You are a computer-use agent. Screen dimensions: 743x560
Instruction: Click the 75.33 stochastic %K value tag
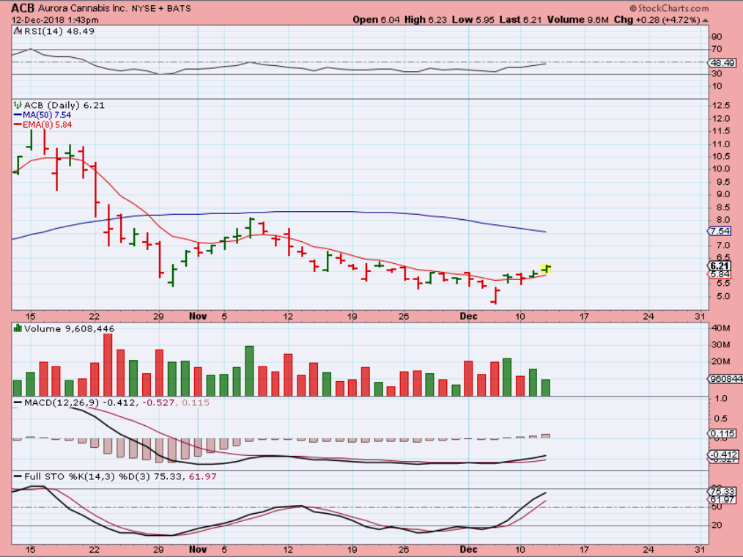coord(722,492)
